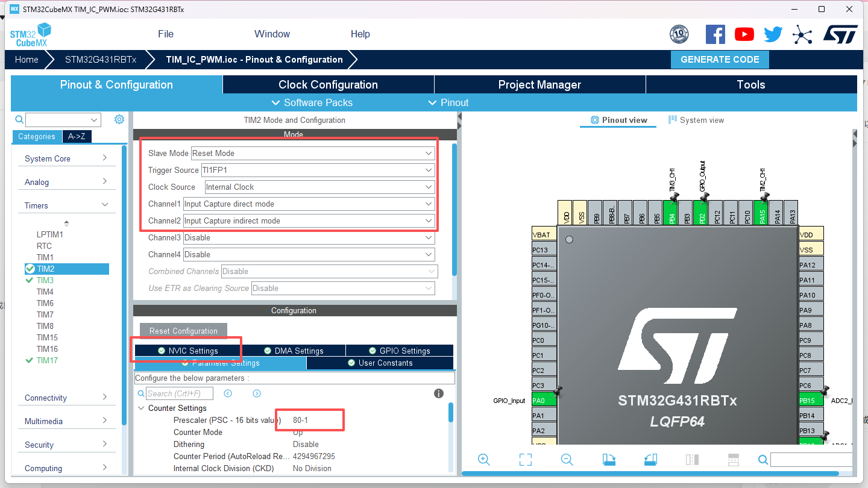This screenshot has height=488, width=868.
Task: Switch to Clock Configuration tab
Action: [329, 84]
